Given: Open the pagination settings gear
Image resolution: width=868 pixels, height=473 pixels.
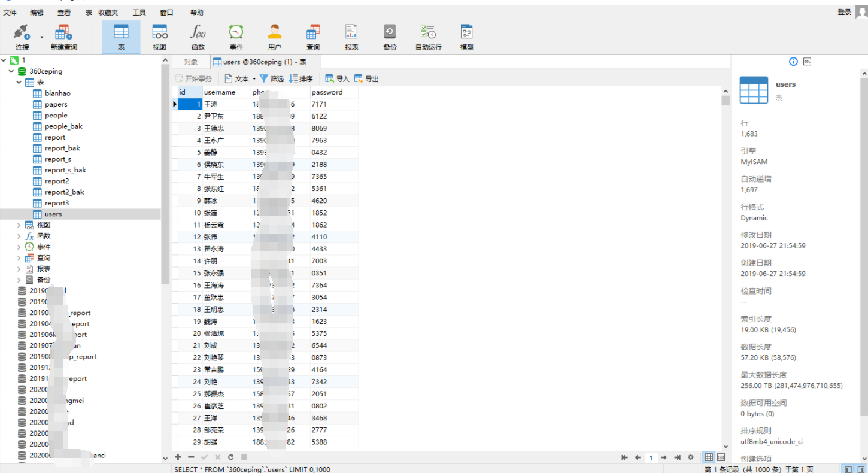Looking at the screenshot, I should pyautogui.click(x=691, y=457).
